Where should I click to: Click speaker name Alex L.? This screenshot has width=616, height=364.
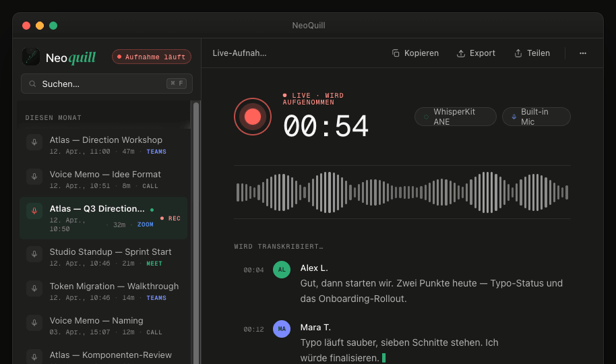[x=314, y=268]
